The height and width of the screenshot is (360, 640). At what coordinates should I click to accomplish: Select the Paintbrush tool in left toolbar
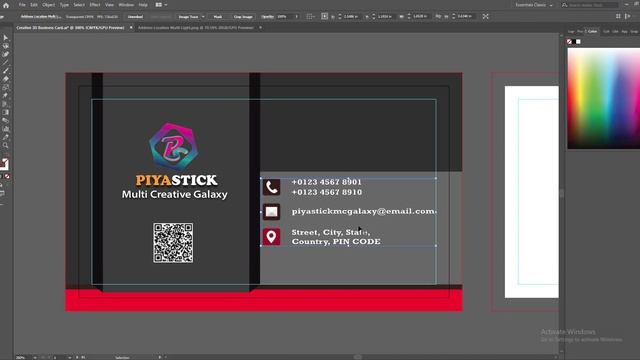tap(5, 71)
